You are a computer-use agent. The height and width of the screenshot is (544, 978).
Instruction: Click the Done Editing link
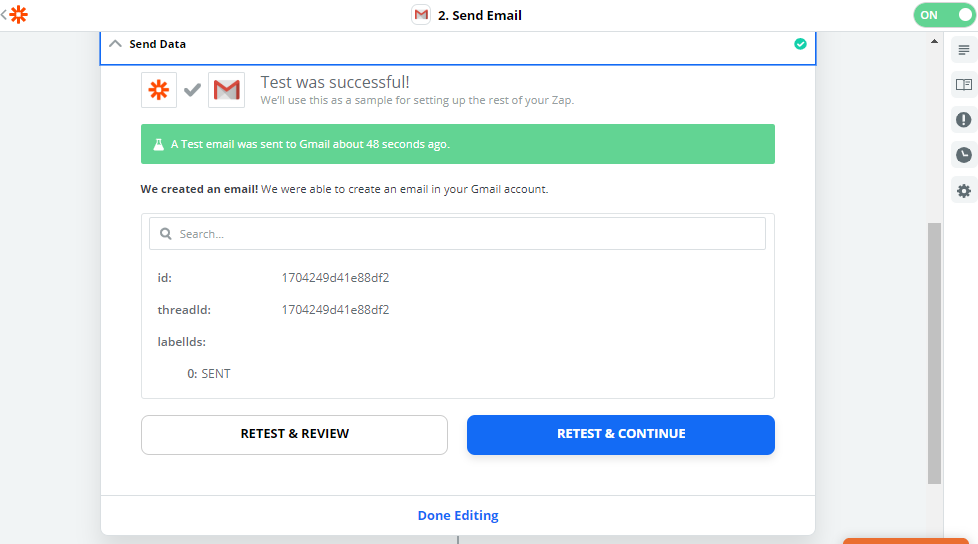pos(458,516)
